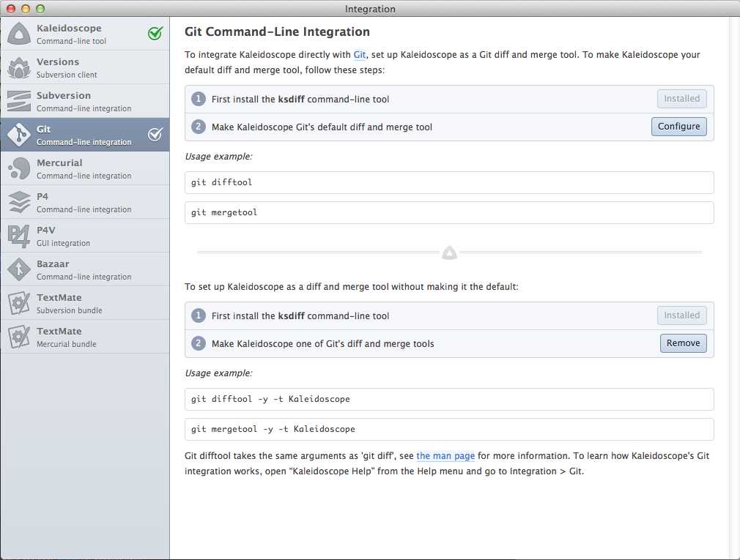The image size is (740, 560).
Task: Click 'git mergetool -y -t Kaleidoscope' field
Action: 449,430
